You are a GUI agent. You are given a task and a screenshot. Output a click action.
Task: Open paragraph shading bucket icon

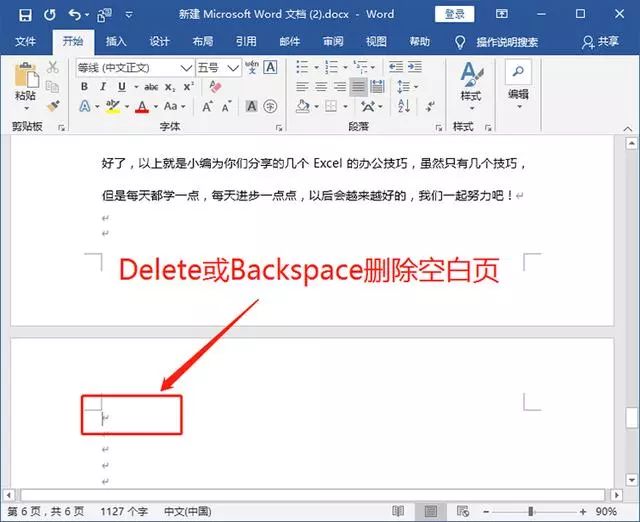(x=302, y=107)
